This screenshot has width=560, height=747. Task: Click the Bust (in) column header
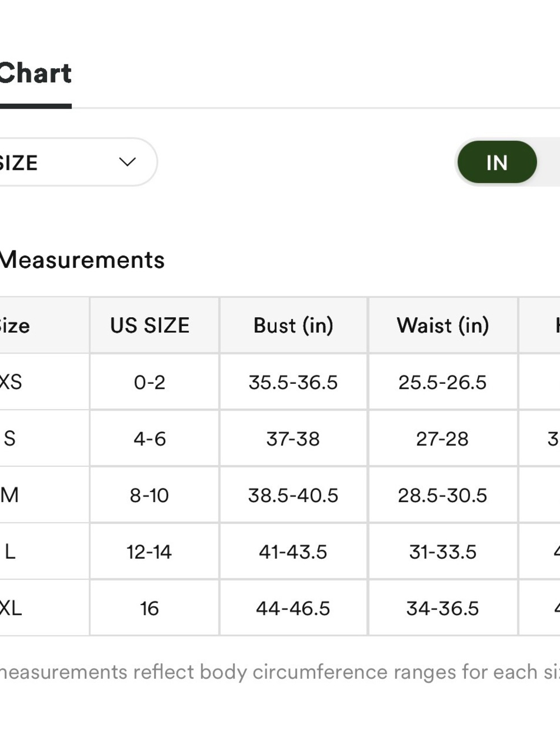pyautogui.click(x=293, y=326)
